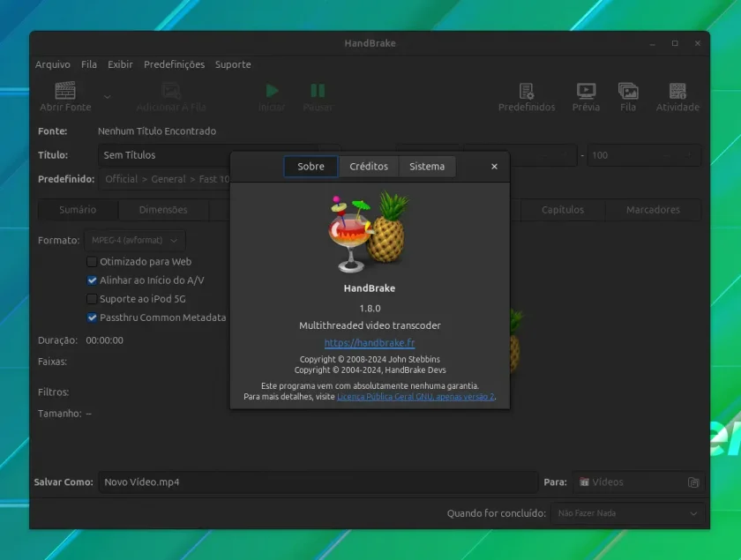Select the Sobre tab in About dialog
Image resolution: width=741 pixels, height=560 pixels.
click(x=311, y=167)
